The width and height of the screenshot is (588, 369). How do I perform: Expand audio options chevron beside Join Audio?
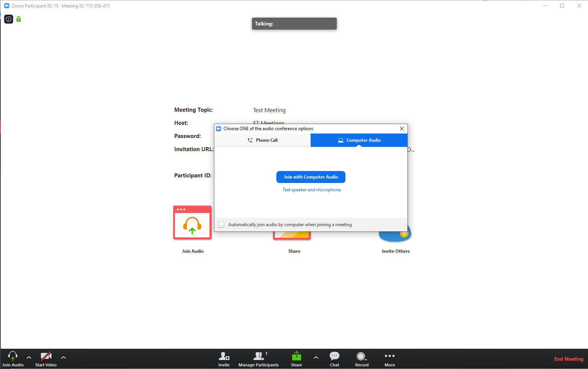tap(29, 357)
